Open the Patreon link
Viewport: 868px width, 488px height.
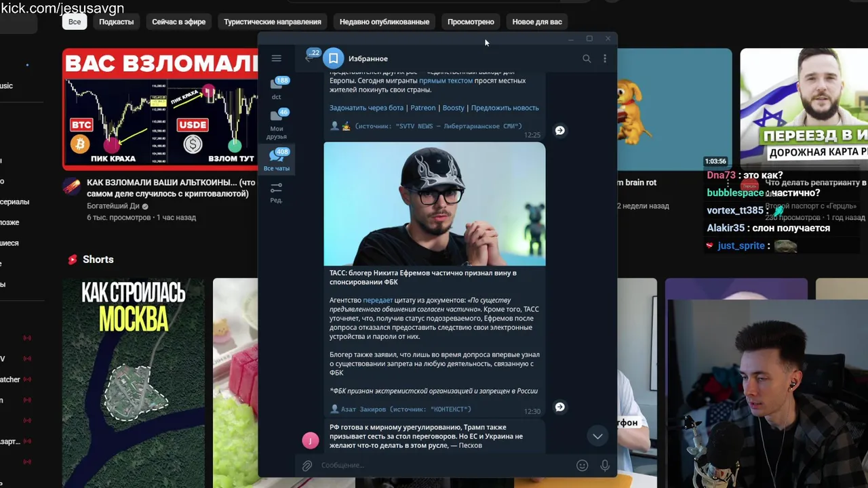(x=423, y=108)
